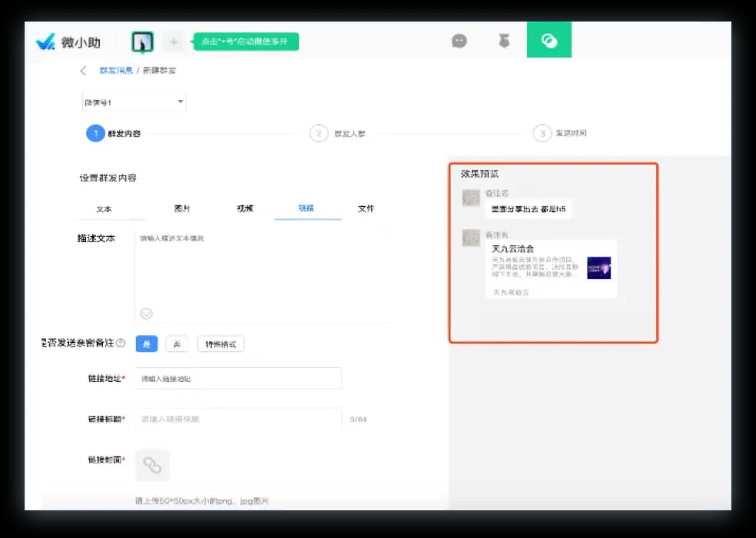Viewport: 756px width, 538px height.
Task: Click the 微小助 logo icon
Action: (x=46, y=42)
